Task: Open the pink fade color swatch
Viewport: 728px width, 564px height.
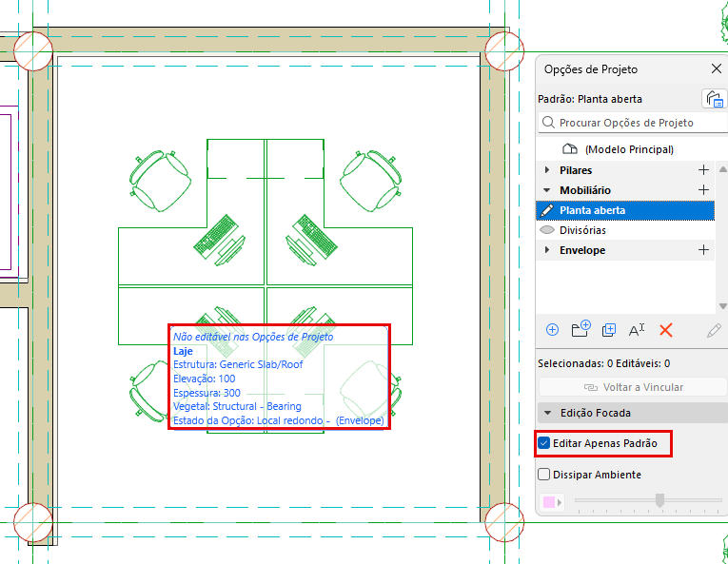Action: point(549,502)
